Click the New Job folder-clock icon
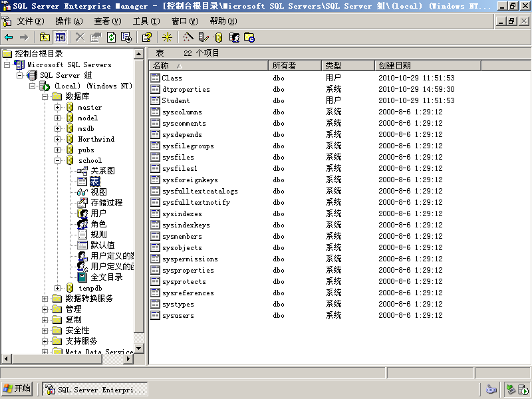Image resolution: width=532 pixels, height=399 pixels. tap(249, 37)
